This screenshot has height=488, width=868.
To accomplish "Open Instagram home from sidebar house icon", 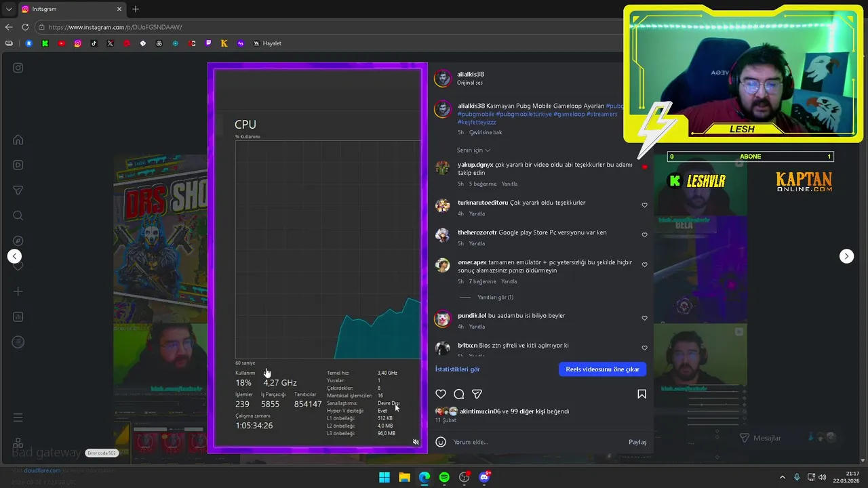I will [x=18, y=140].
